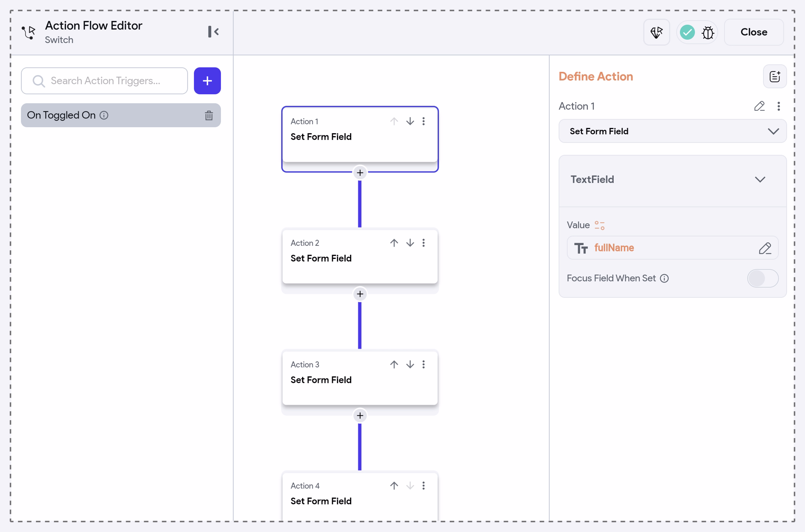The image size is (805, 532).
Task: Delete the On Toggled On trigger
Action: click(209, 116)
